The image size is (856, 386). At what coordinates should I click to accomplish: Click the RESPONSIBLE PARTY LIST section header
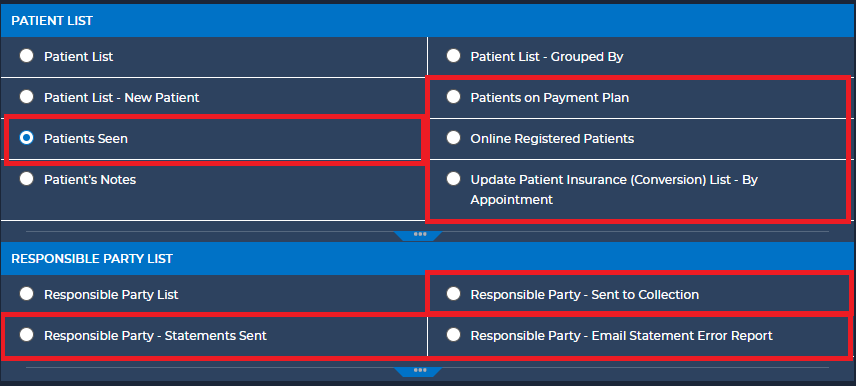(x=428, y=259)
